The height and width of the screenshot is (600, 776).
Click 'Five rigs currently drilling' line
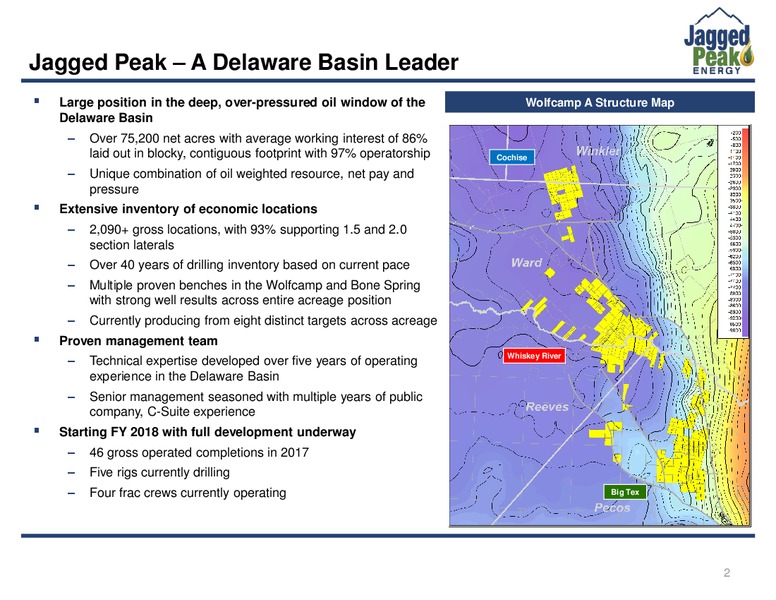point(159,472)
